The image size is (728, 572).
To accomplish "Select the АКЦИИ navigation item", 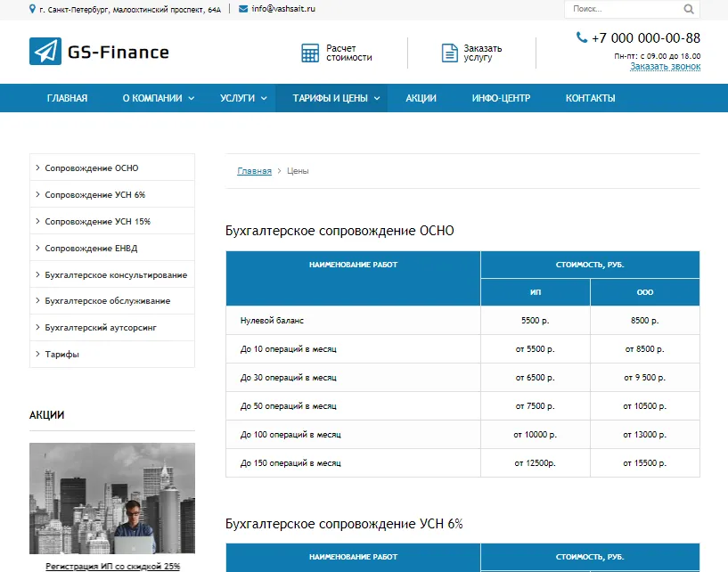I will [420, 98].
